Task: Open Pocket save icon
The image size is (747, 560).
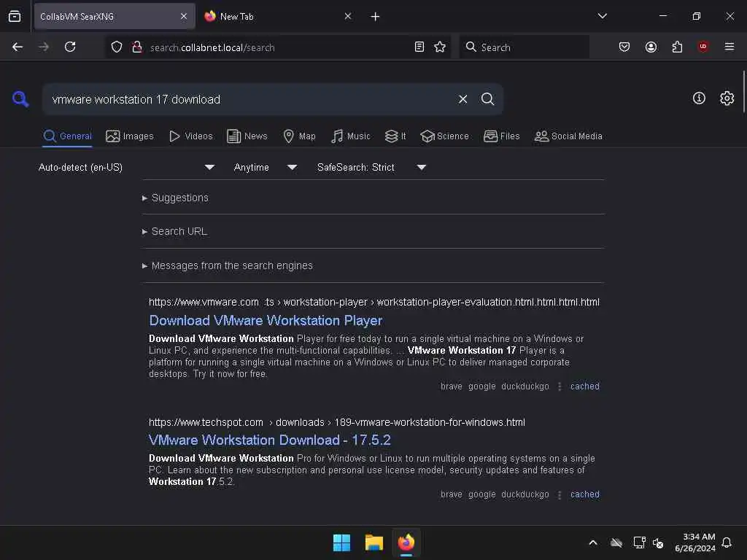Action: [624, 47]
